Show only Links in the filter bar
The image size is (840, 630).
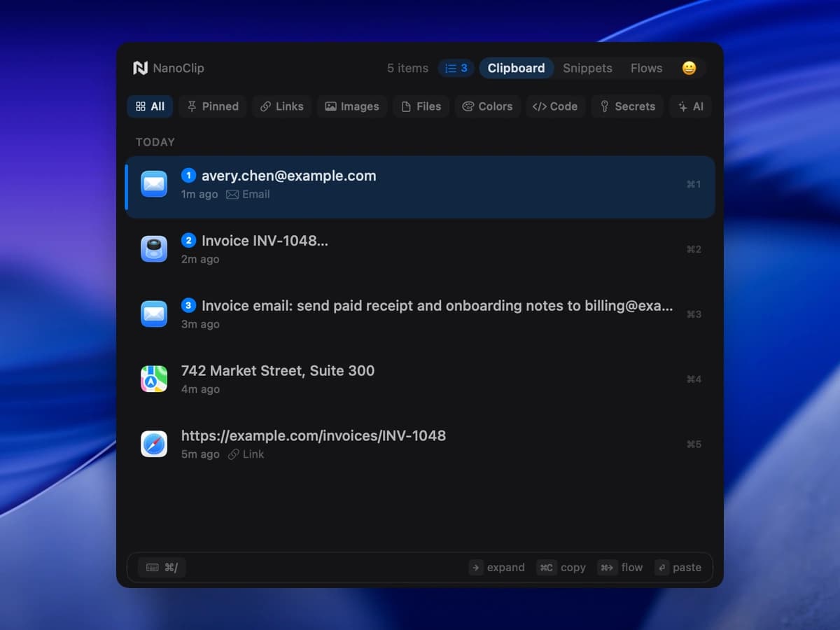(281, 106)
